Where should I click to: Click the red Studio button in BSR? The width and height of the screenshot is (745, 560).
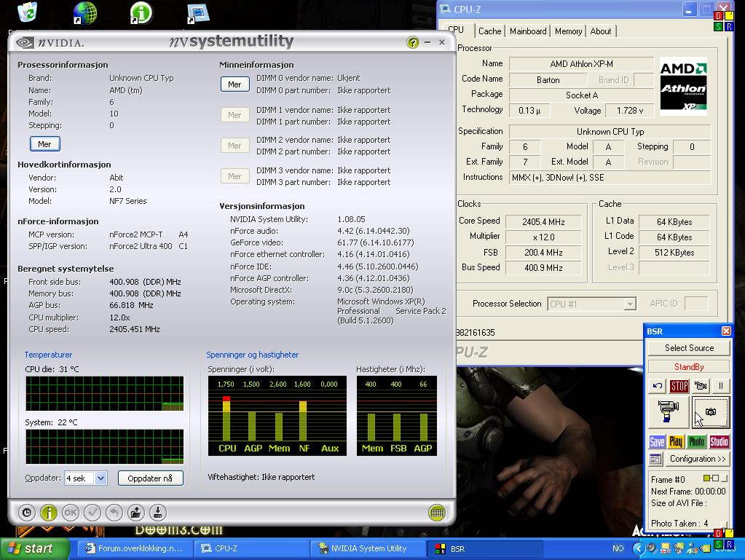719,442
